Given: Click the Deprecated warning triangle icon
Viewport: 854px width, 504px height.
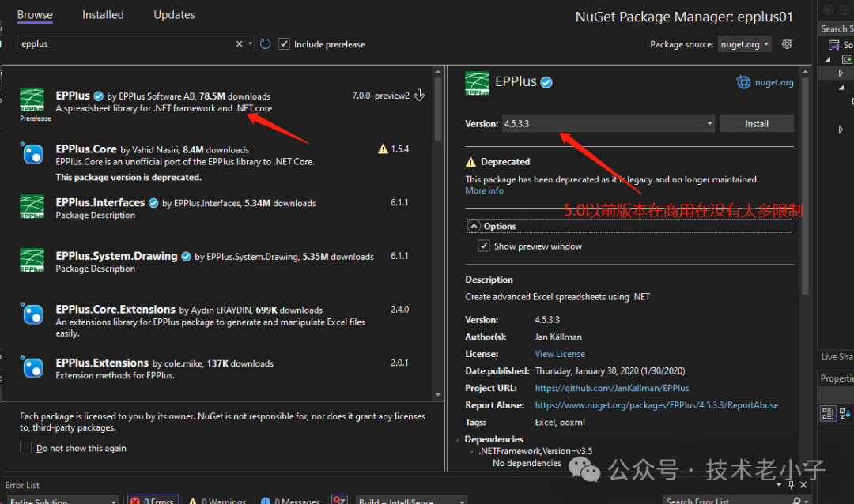Looking at the screenshot, I should point(470,162).
